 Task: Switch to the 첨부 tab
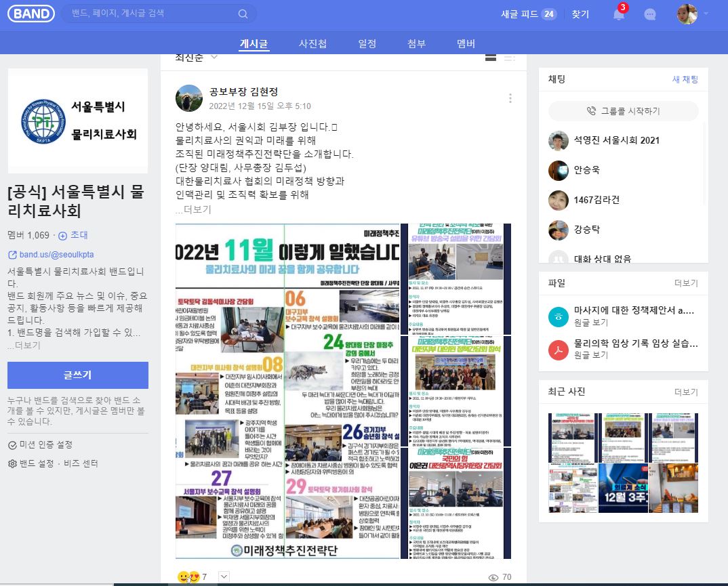(x=416, y=43)
